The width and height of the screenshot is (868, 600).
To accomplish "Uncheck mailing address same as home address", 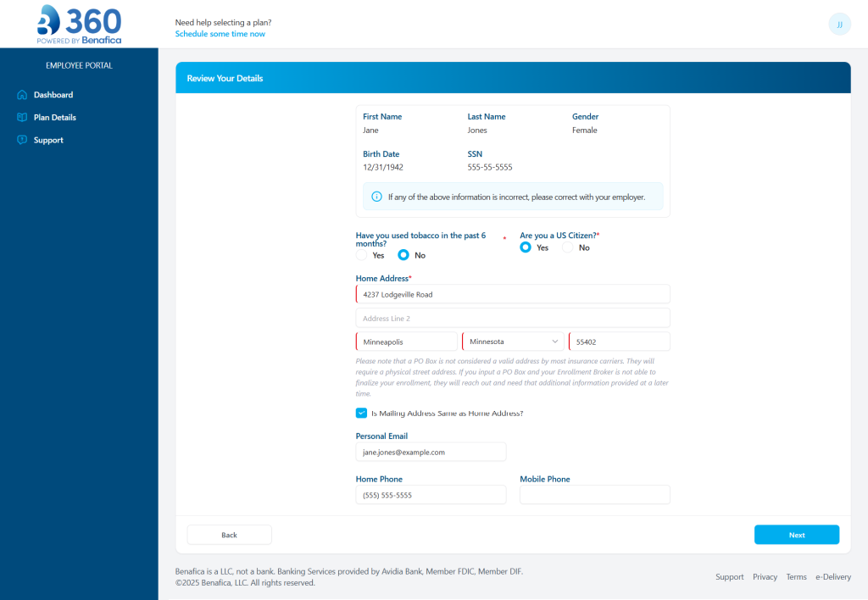I will point(361,414).
